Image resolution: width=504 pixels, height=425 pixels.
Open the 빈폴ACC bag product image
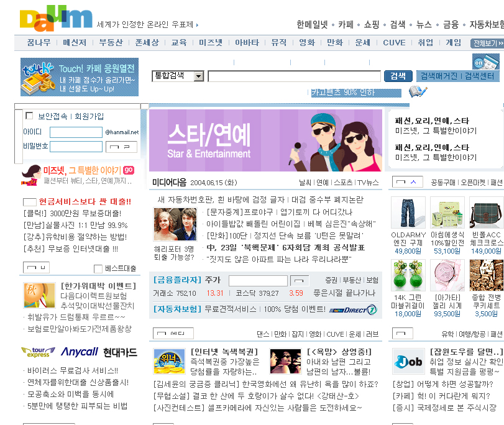coord(487,213)
